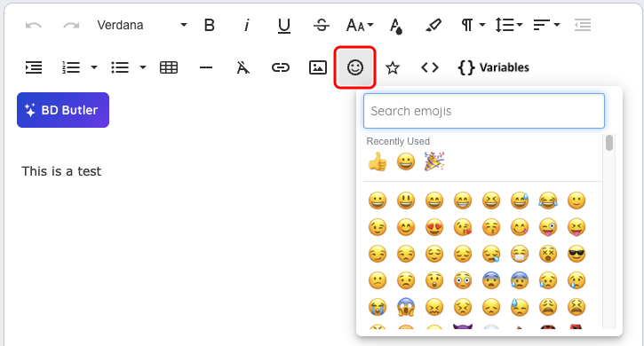
Task: Toggle bold formatting
Action: [x=210, y=26]
